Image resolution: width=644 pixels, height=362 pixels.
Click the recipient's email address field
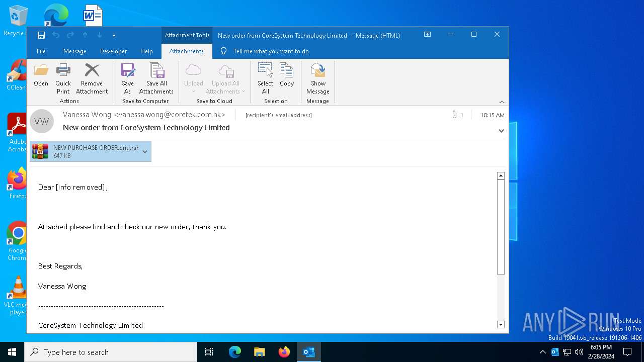279,115
